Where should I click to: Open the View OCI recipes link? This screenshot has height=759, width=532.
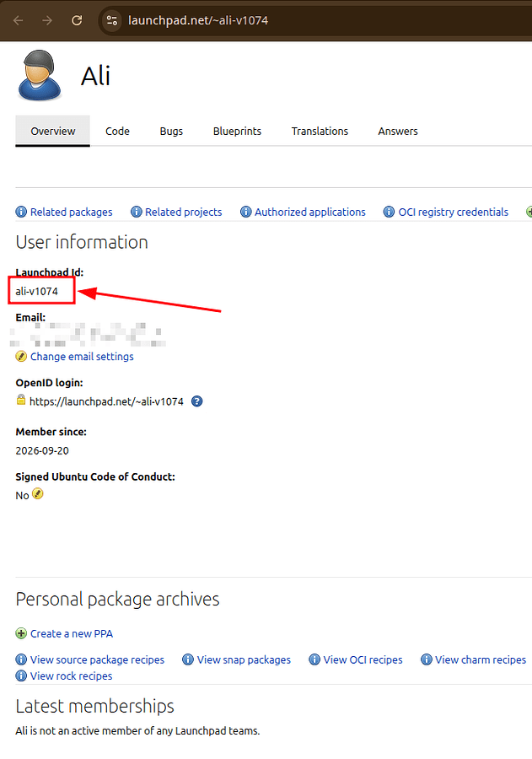coord(363,659)
